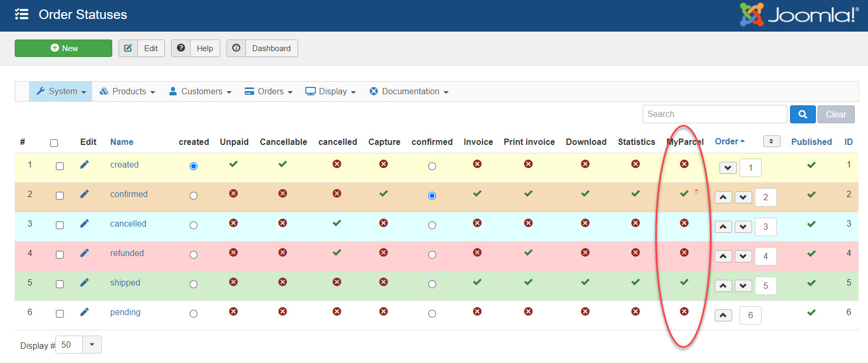
Task: Toggle Published checkmark for pending status
Action: tap(811, 312)
